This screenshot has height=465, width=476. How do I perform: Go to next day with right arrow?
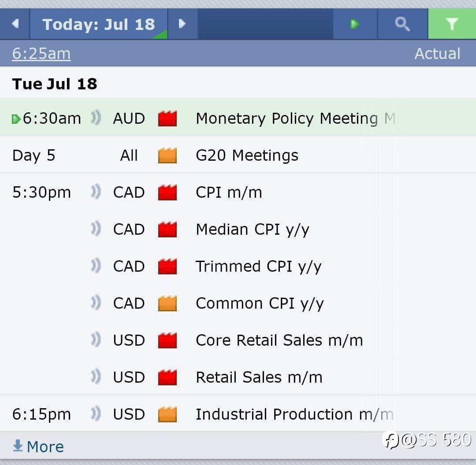click(x=182, y=24)
